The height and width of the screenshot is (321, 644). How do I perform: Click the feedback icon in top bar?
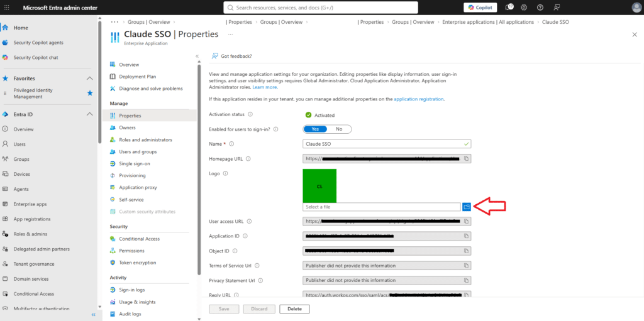tap(557, 8)
